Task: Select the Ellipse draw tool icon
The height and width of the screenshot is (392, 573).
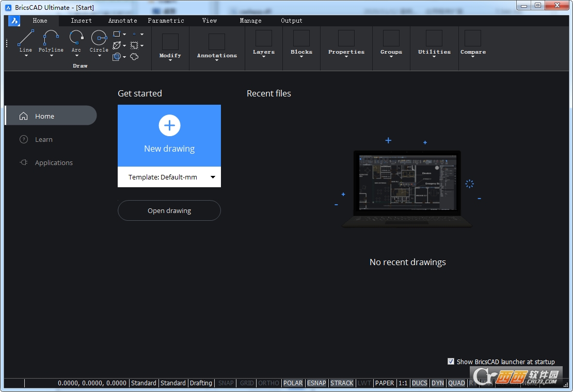Action: 117,45
